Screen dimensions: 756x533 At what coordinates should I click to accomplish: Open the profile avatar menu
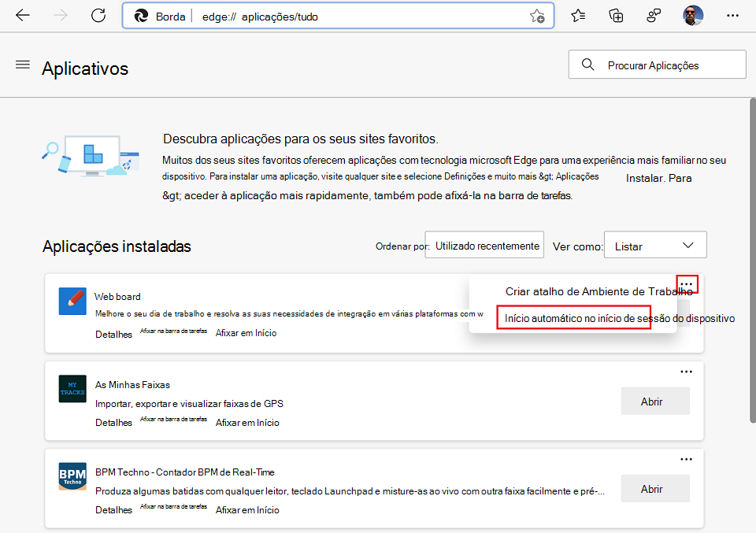[x=692, y=15]
